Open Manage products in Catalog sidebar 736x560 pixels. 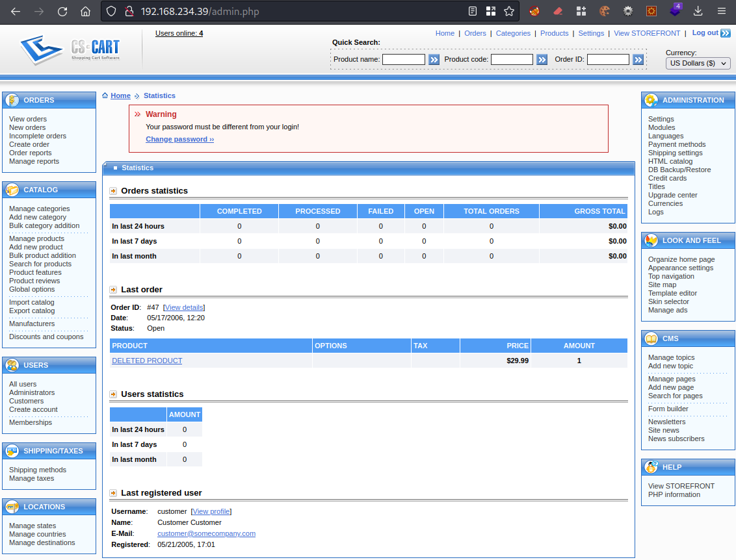click(x=36, y=238)
